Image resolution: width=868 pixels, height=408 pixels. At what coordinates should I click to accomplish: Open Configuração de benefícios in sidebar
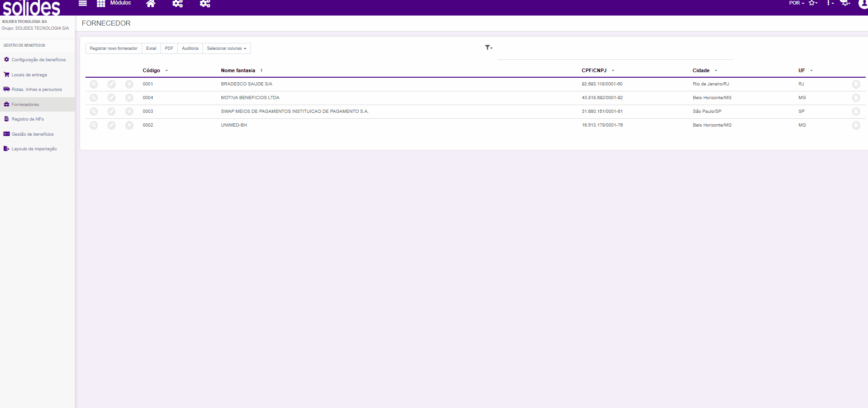point(37,60)
